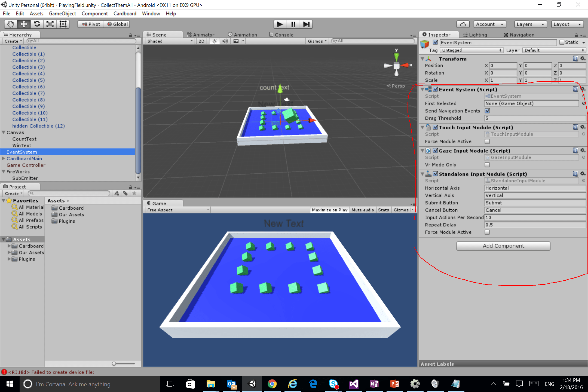Screen dimensions: 588x392
Task: Click search by label icon in Project
Action: 125,193
